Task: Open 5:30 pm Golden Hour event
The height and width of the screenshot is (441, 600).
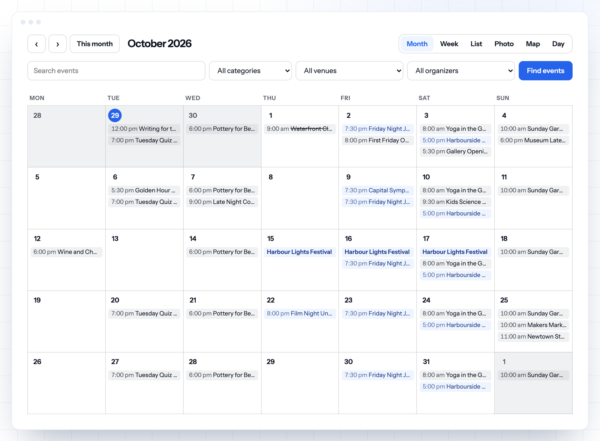Action: 144,191
